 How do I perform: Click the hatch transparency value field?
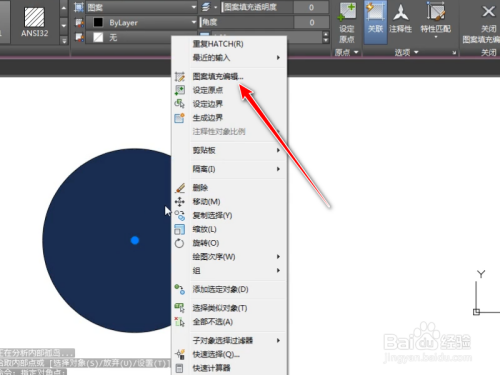point(311,7)
